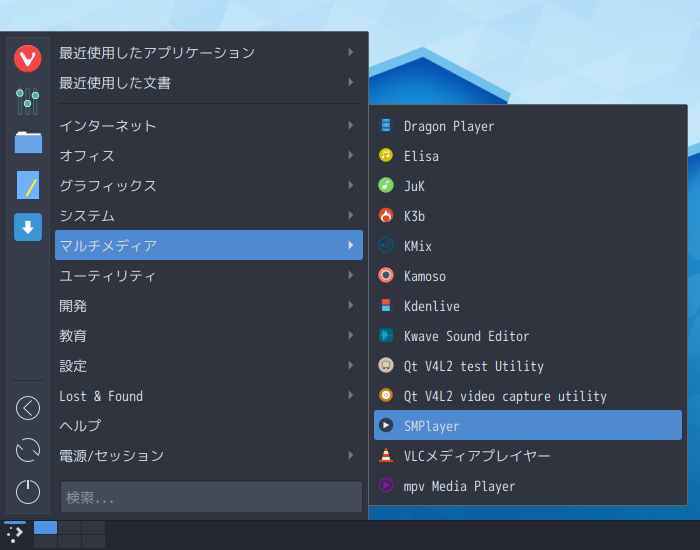
Task: Open the オフィス category label
Action: 87,156
